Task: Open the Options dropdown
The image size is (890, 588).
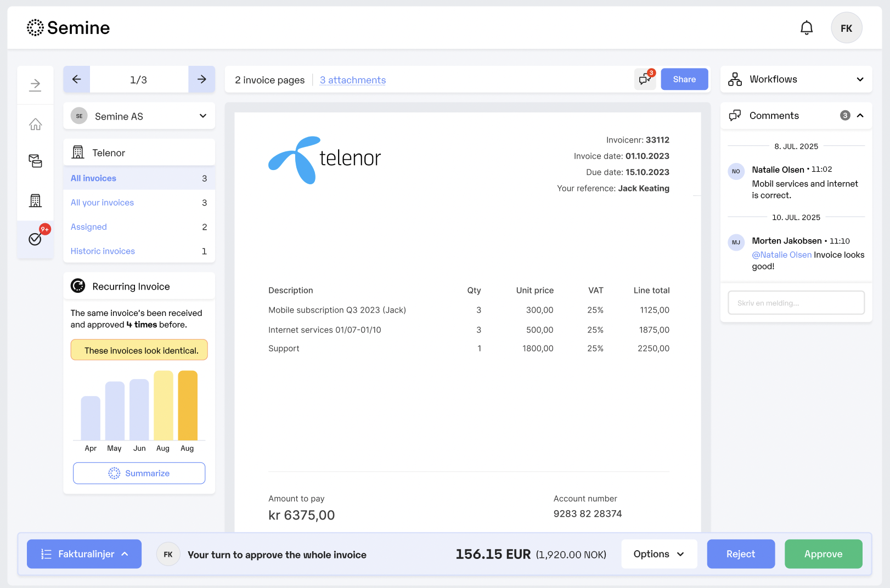Action: click(x=659, y=554)
